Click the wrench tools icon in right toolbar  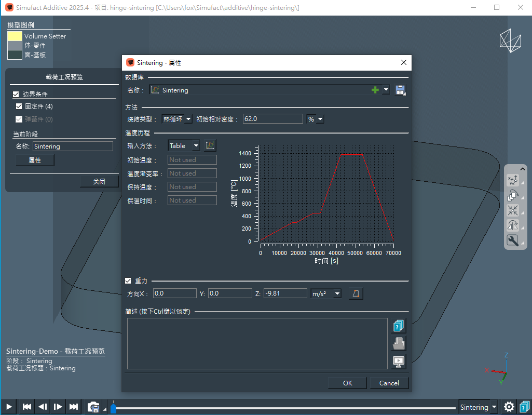[513, 240]
